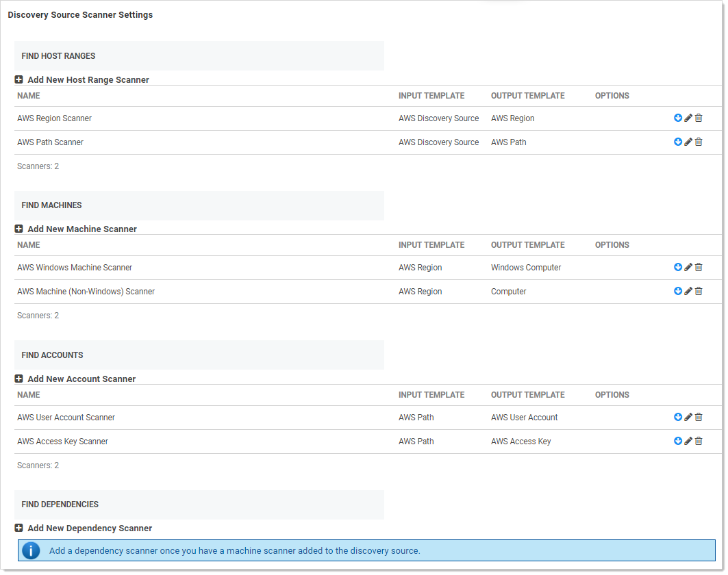728x575 pixels.
Task: Click the dependency scanner info message text
Action: coord(234,551)
